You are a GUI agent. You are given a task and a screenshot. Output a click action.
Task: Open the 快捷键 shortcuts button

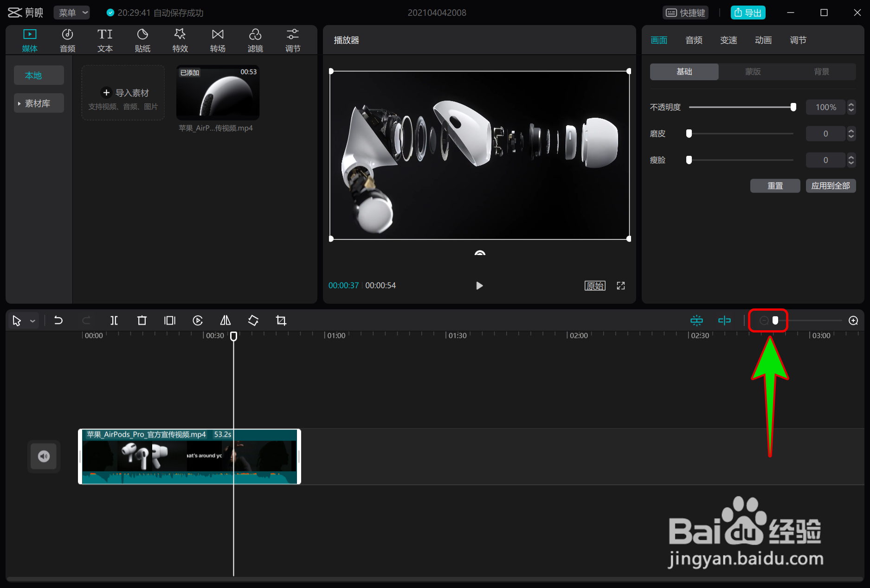click(x=685, y=13)
